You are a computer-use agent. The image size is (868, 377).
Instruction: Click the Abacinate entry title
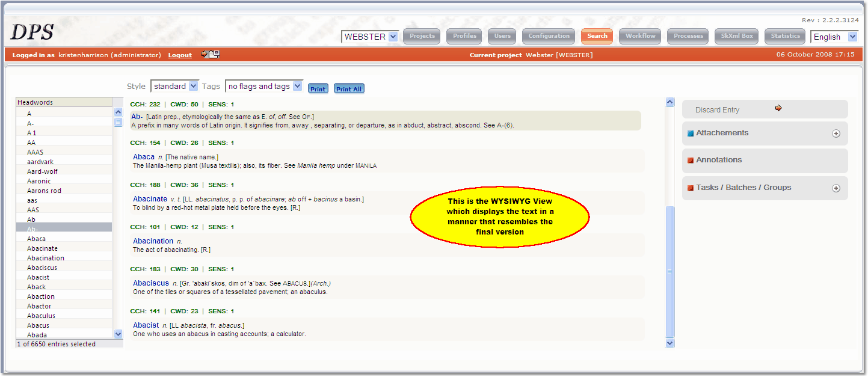coord(150,199)
